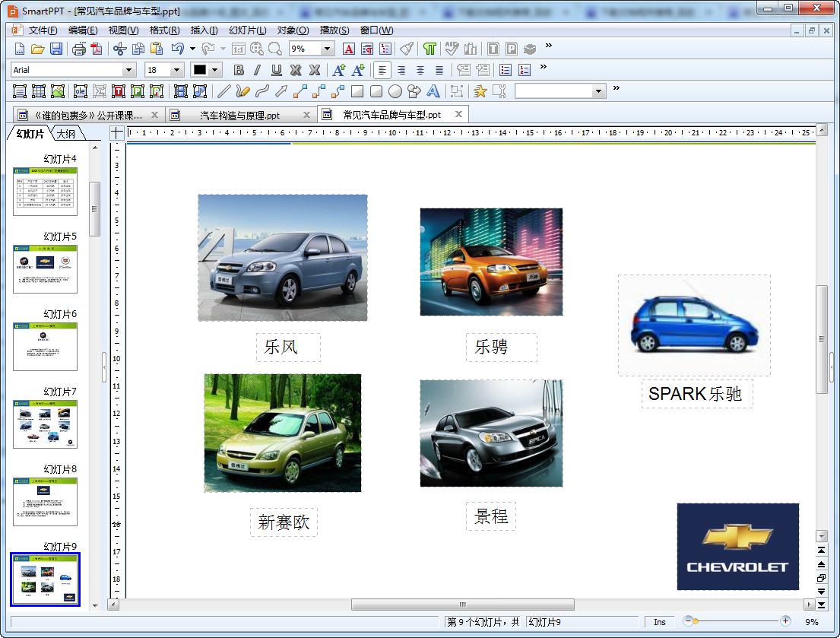This screenshot has width=840, height=638.
Task: Click the Export to PDF icon
Action: (97, 49)
